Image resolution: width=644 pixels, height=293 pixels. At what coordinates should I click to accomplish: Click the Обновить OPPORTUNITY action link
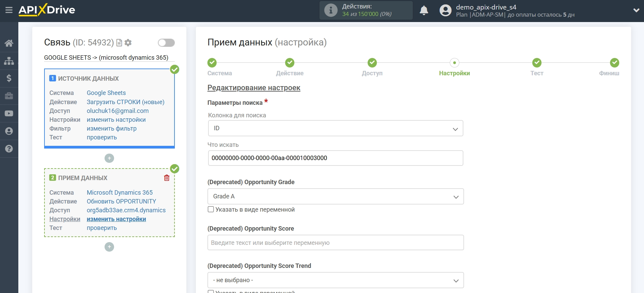coord(122,201)
